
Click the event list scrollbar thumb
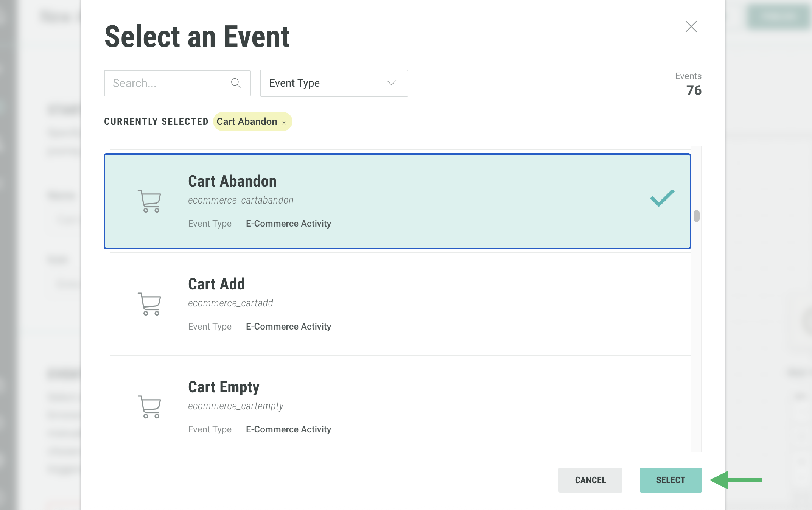(697, 216)
